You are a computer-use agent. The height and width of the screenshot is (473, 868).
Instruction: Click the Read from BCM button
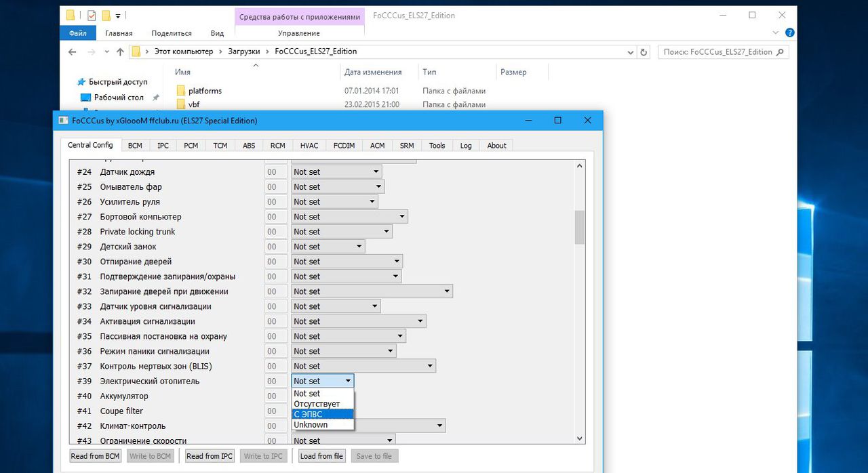[x=95, y=456]
